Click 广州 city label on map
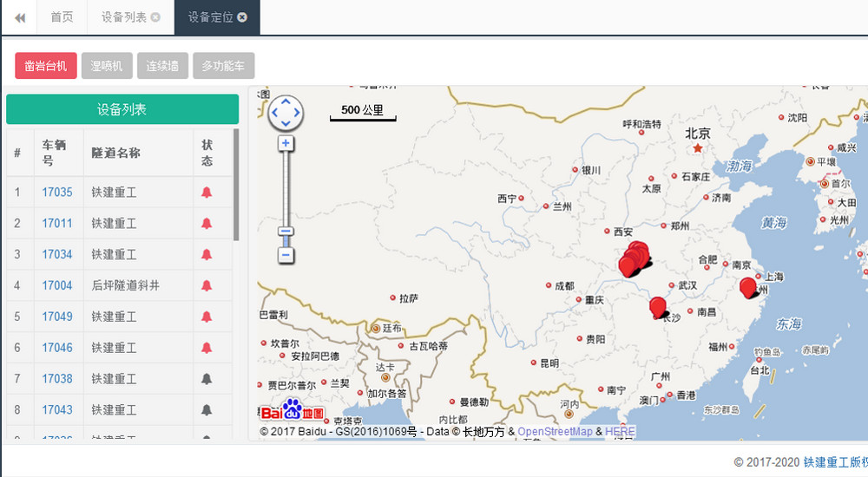Viewport: 868px width, 477px height. 661,376
